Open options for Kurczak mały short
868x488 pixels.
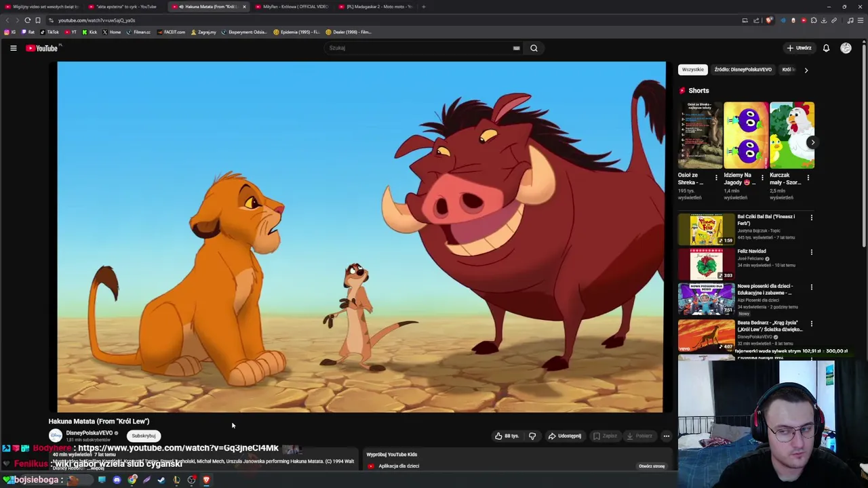tap(808, 178)
